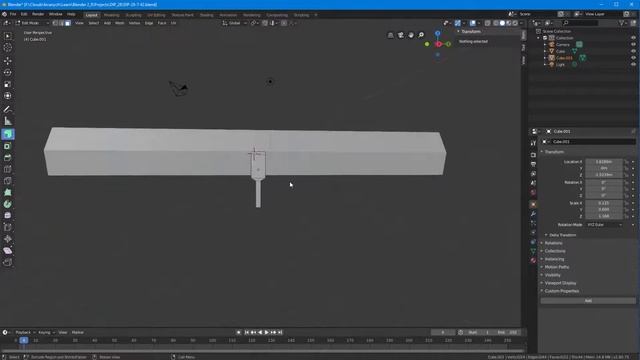Open the Face menu in viewport header
Image resolution: width=640 pixels, height=360 pixels.
tap(162, 23)
